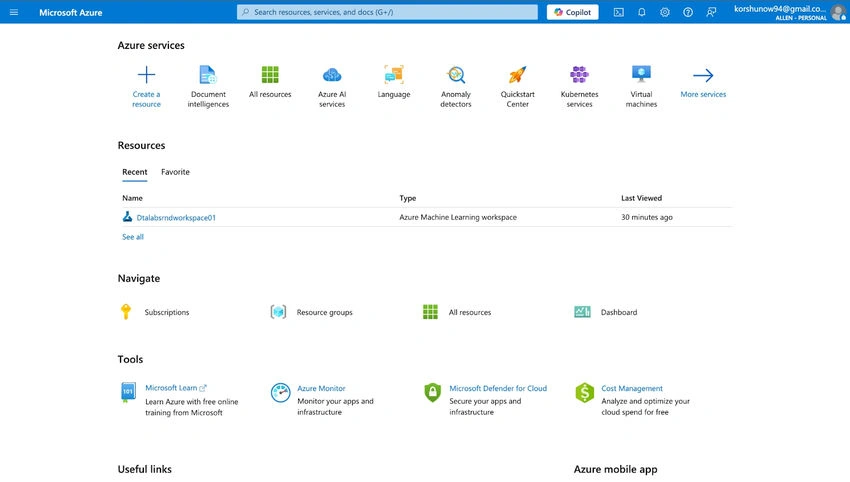Click the Cost Management dollar icon
The width and height of the screenshot is (850, 482).
coord(584,393)
